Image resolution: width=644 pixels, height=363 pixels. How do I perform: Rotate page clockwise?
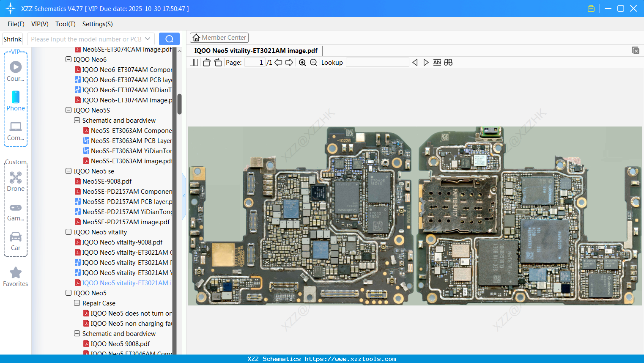218,63
